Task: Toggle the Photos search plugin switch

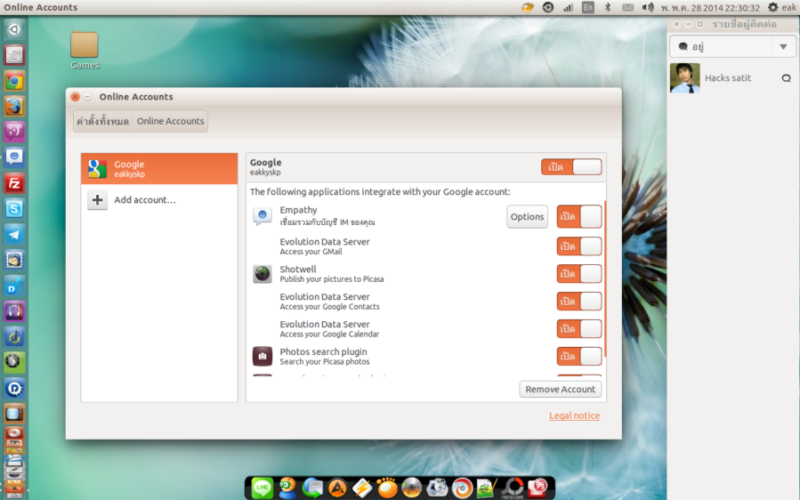Action: 579,356
